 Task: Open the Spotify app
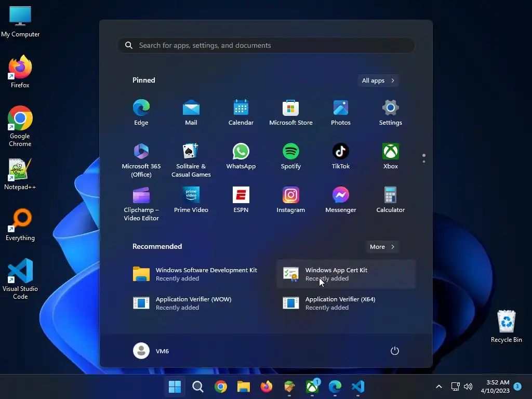291,156
